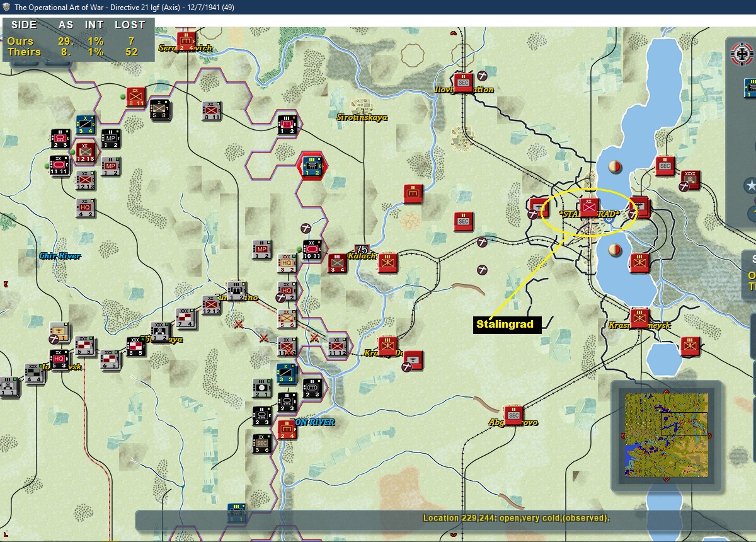
Task: Pick the blue 3-4 brigade counter
Action: (86, 125)
